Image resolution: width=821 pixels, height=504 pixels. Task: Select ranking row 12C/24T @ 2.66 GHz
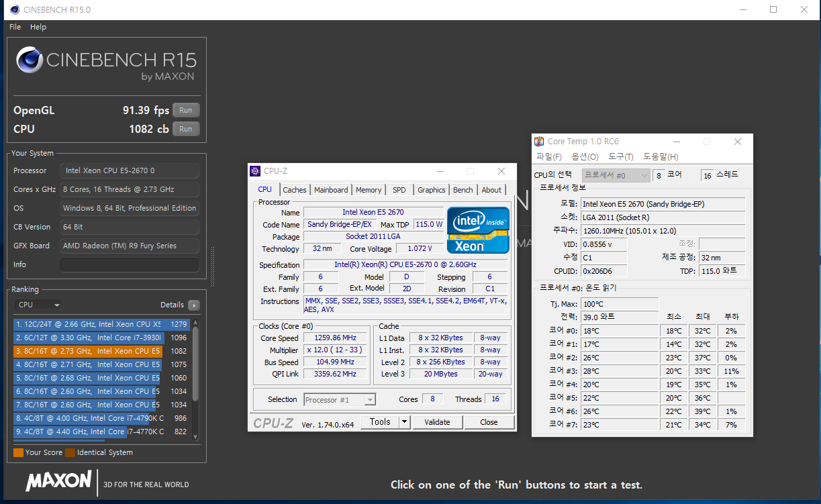(x=102, y=324)
